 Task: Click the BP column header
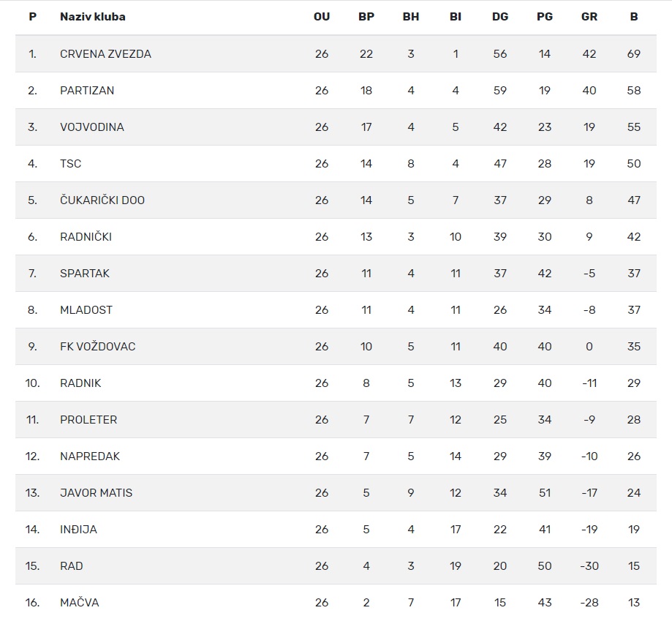pyautogui.click(x=366, y=17)
